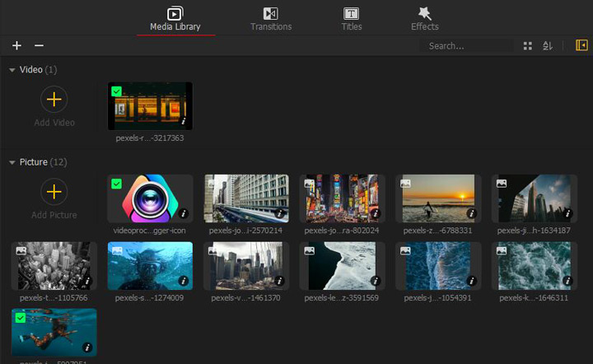Show info for pexels-k...-1646311 picture
The height and width of the screenshot is (364, 593).
tap(567, 281)
